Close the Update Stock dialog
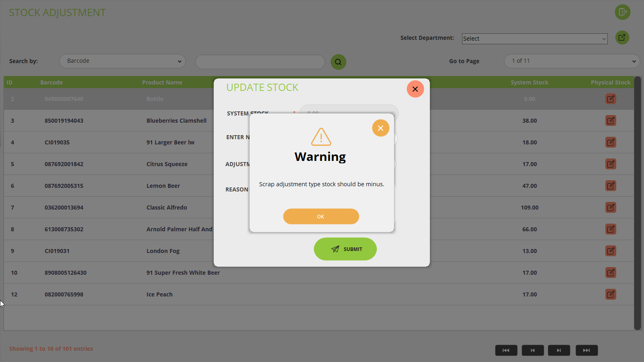This screenshot has width=644, height=362. coord(415,89)
